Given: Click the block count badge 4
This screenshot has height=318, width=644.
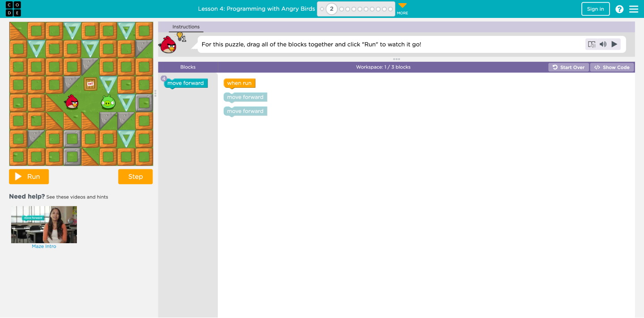Looking at the screenshot, I should click(x=164, y=78).
